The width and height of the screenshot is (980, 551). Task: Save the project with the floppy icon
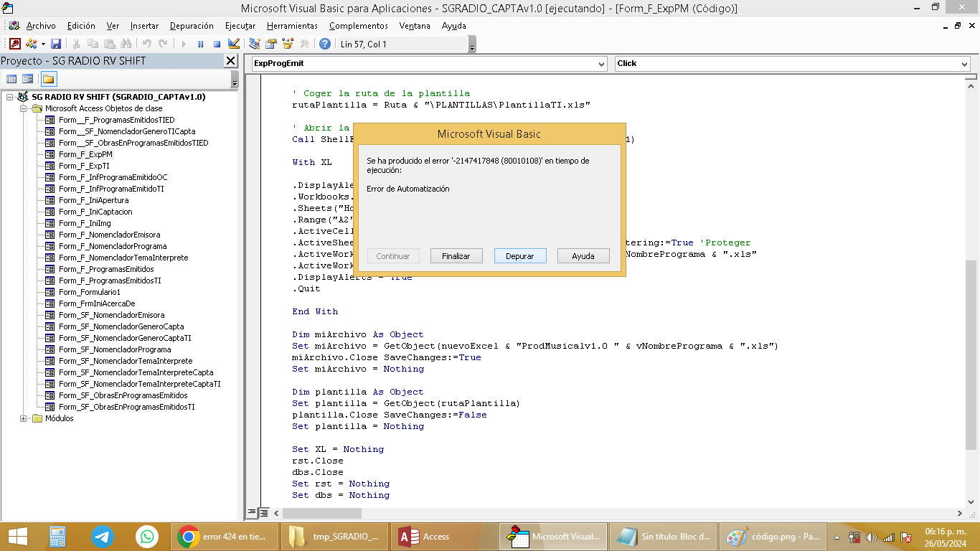point(56,44)
